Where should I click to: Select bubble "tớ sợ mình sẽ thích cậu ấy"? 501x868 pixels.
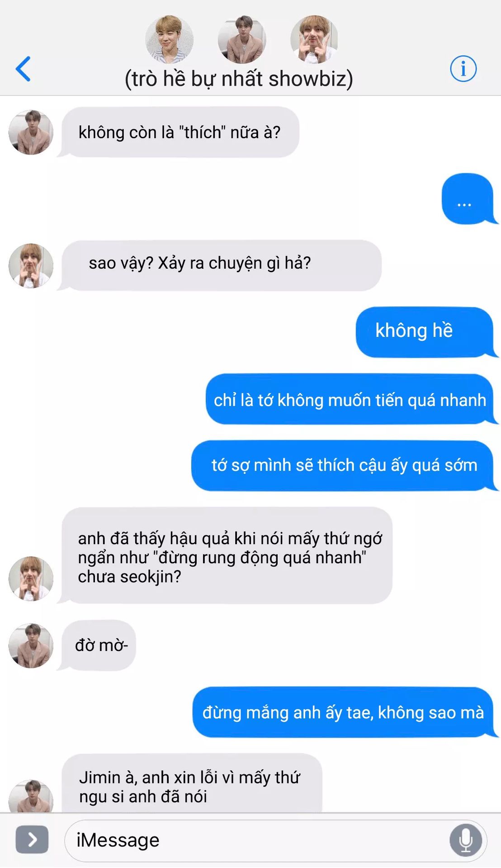(x=343, y=466)
